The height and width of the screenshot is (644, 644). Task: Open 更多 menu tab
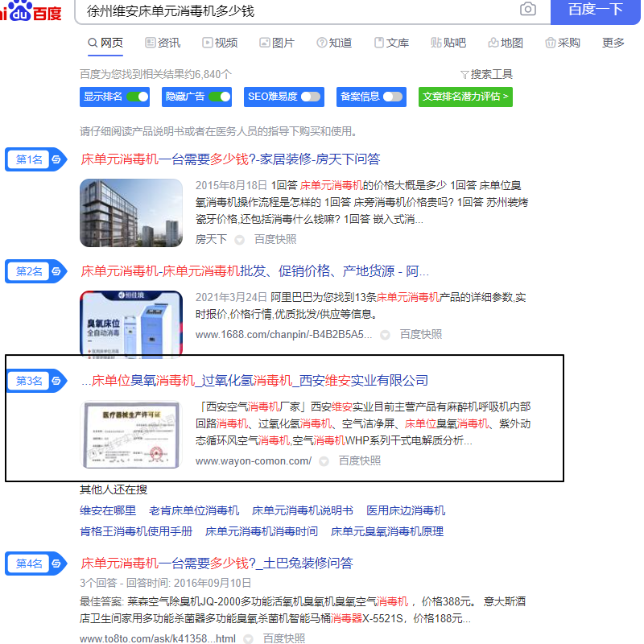click(x=613, y=43)
